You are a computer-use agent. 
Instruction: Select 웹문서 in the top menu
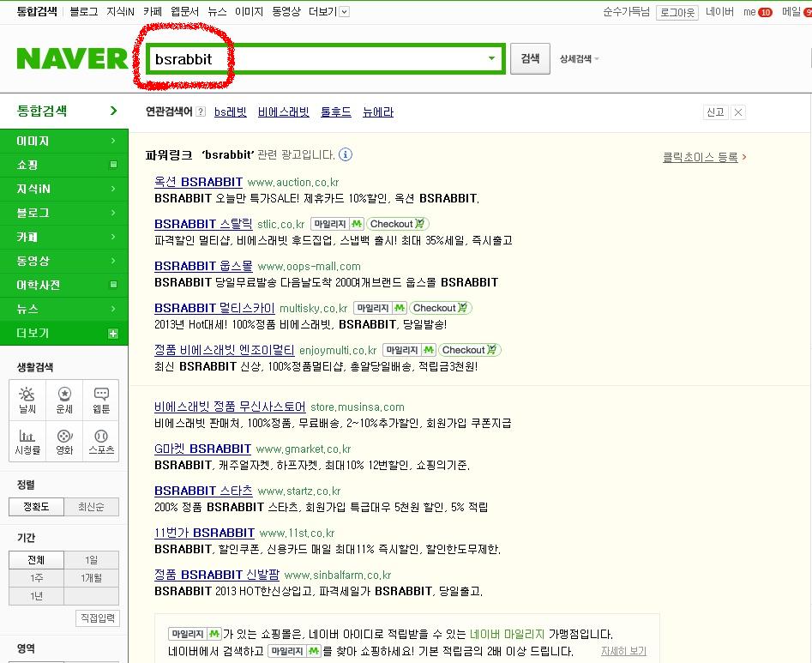[185, 11]
